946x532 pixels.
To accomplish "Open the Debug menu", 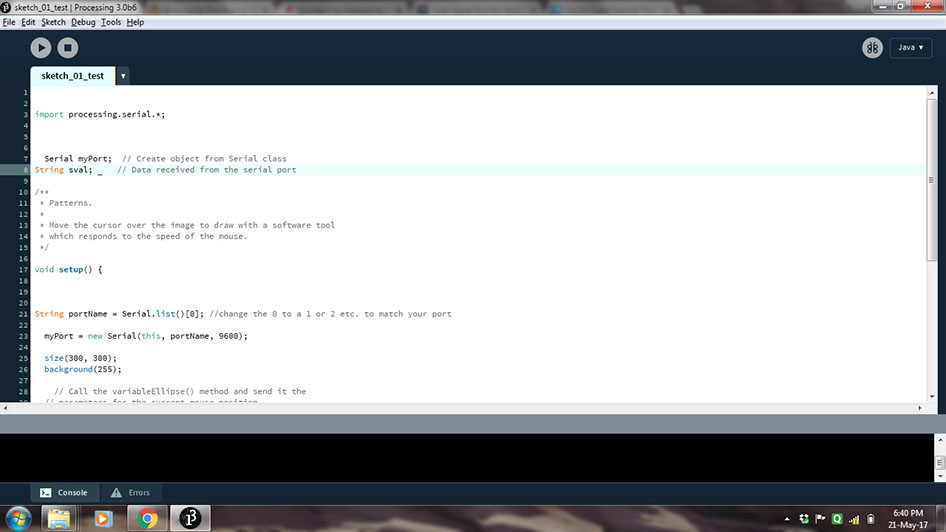I will coord(83,22).
